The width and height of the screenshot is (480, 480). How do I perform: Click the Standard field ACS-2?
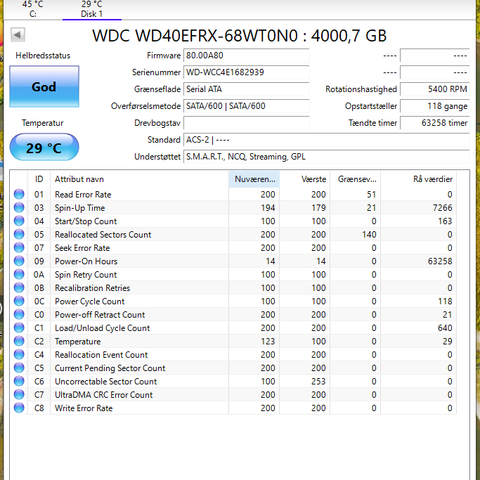point(326,140)
